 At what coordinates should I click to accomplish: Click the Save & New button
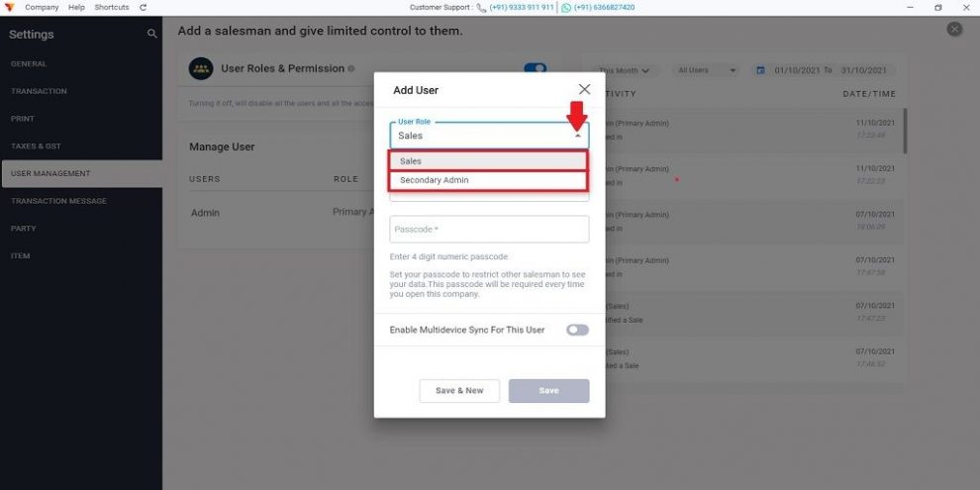[459, 391]
